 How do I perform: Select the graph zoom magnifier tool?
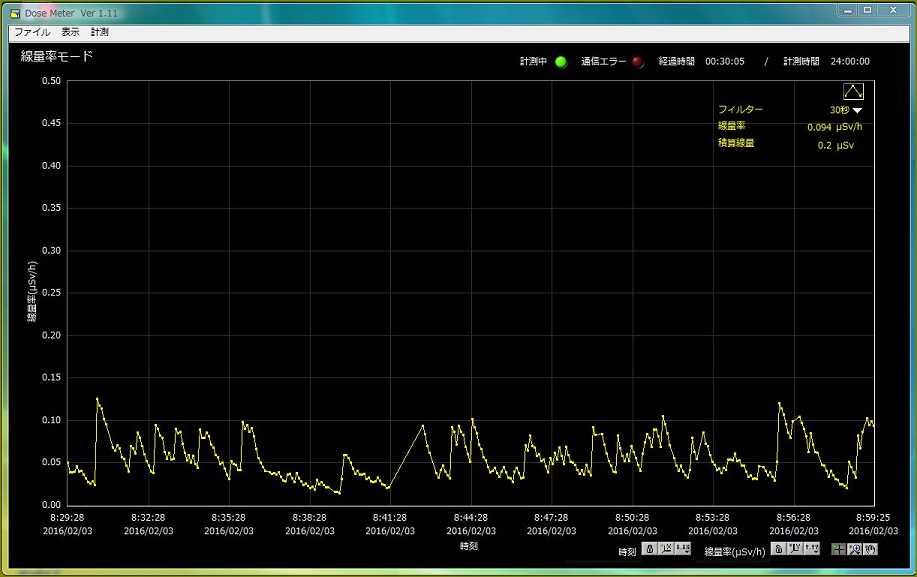click(855, 549)
